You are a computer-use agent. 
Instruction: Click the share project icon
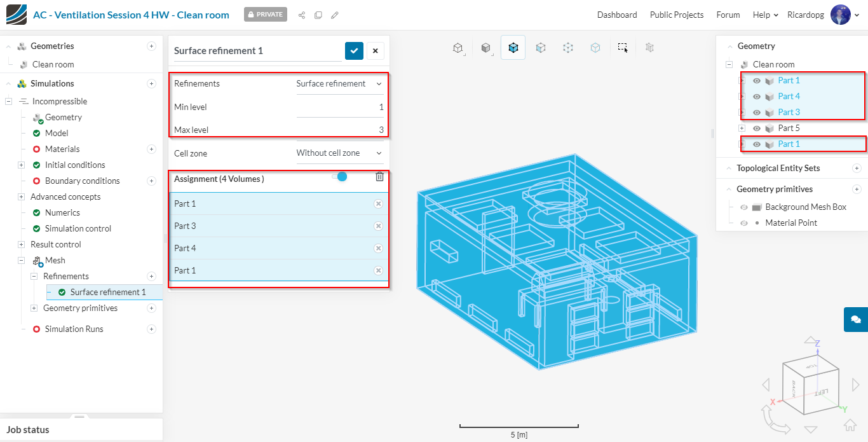tap(301, 15)
